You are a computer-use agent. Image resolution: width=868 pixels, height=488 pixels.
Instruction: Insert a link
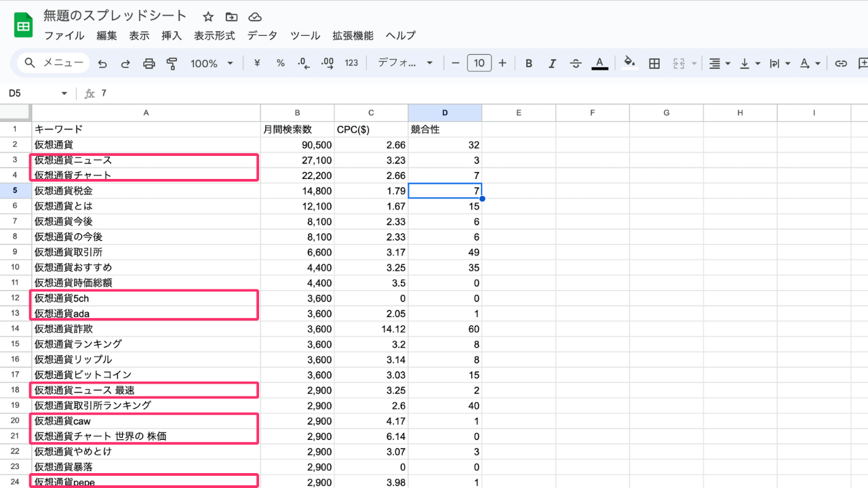(841, 63)
